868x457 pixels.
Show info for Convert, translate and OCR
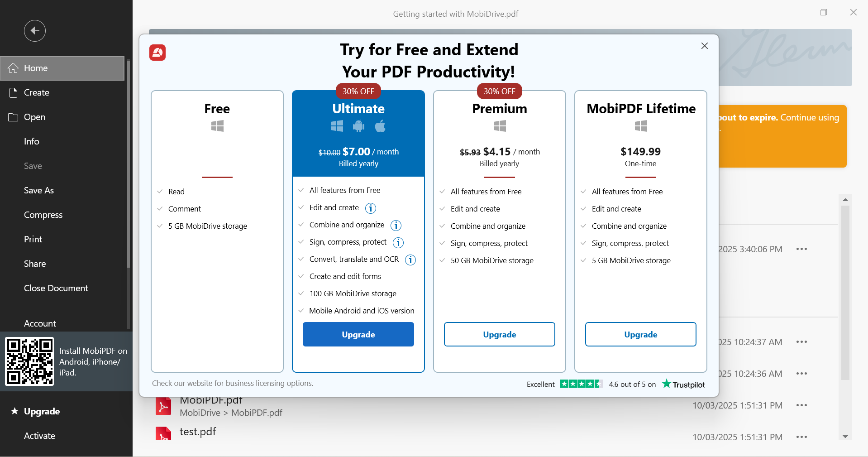tap(410, 260)
